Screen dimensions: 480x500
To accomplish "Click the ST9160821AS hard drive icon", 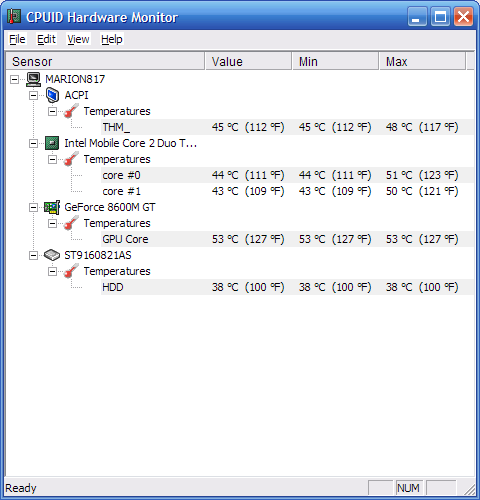I will tap(52, 255).
